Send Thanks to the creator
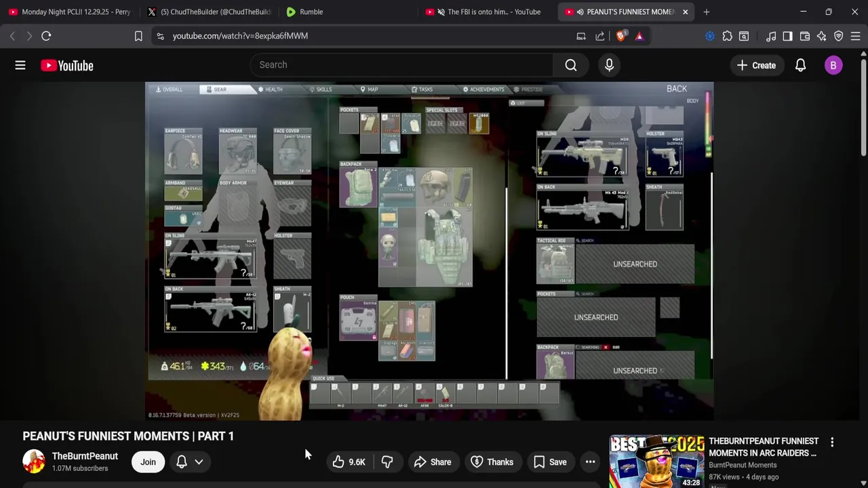Viewport: 868px width, 488px height. 492,462
